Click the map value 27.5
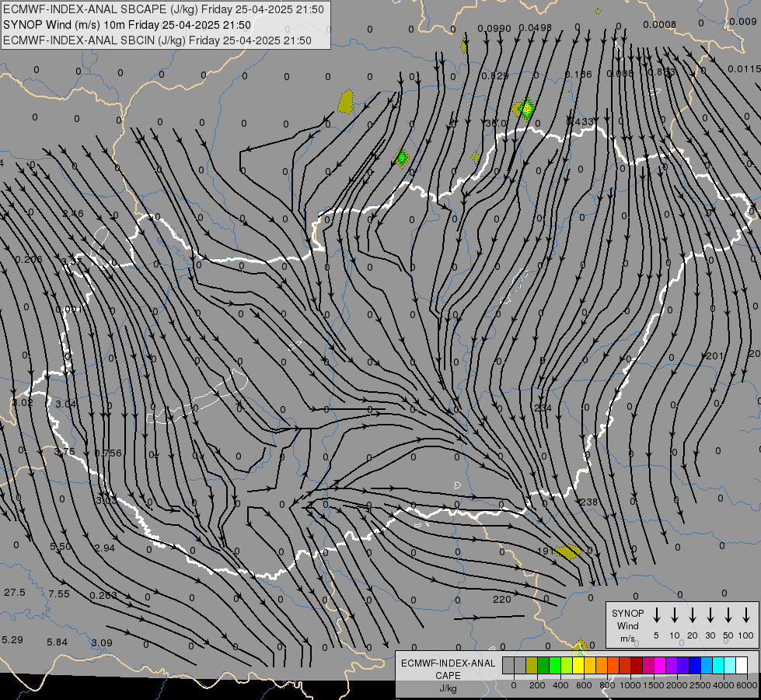 point(15,592)
